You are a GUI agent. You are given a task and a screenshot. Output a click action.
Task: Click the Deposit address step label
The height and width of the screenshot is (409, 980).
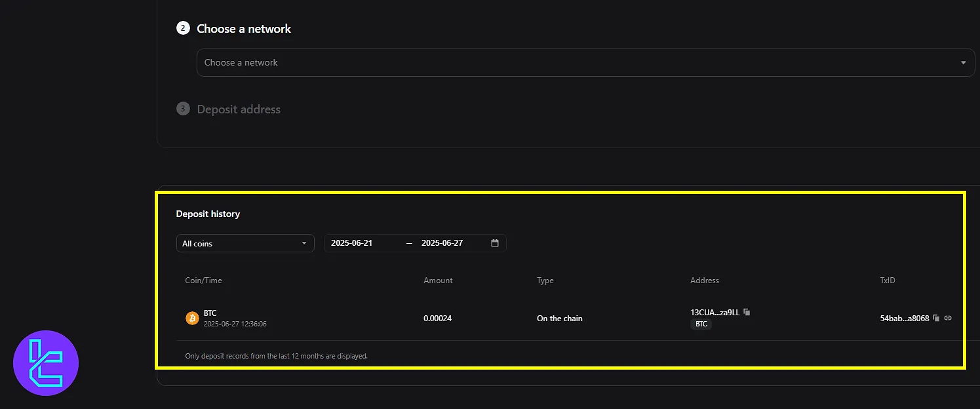point(239,109)
